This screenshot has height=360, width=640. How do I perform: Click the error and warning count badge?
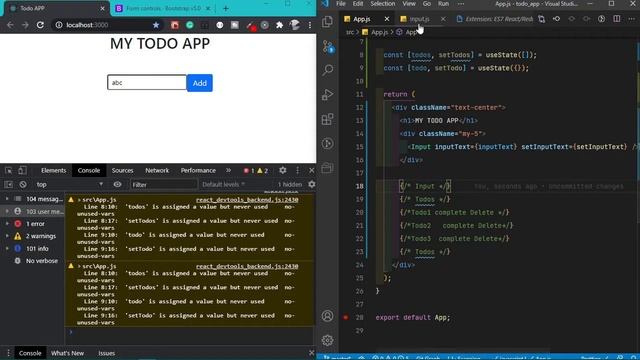(x=256, y=171)
